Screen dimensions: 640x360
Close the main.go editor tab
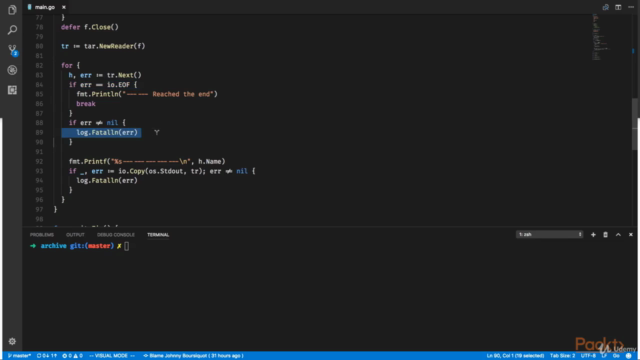(x=64, y=7)
